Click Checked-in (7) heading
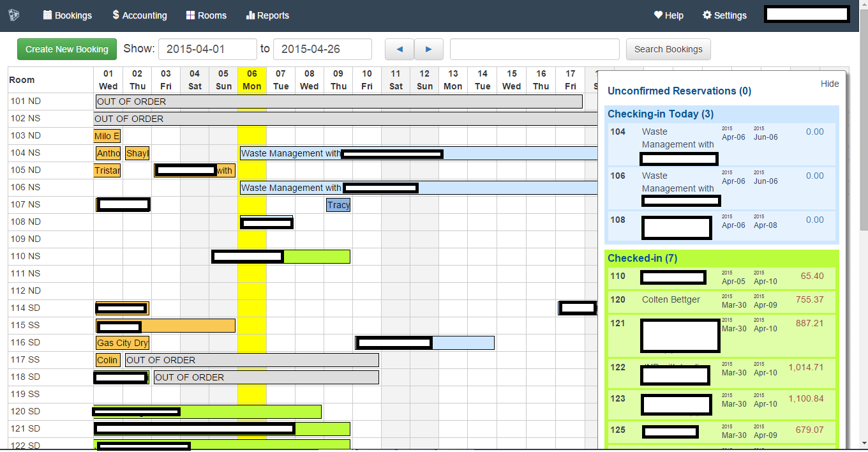868x452 pixels. (x=642, y=258)
